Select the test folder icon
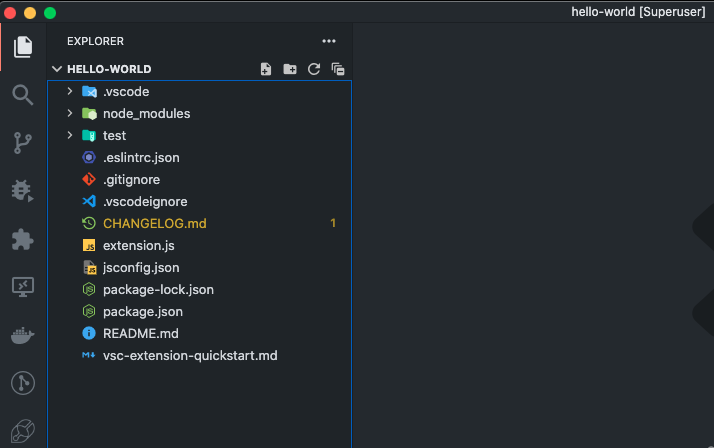Viewport: 714px width, 448px height. 89,136
